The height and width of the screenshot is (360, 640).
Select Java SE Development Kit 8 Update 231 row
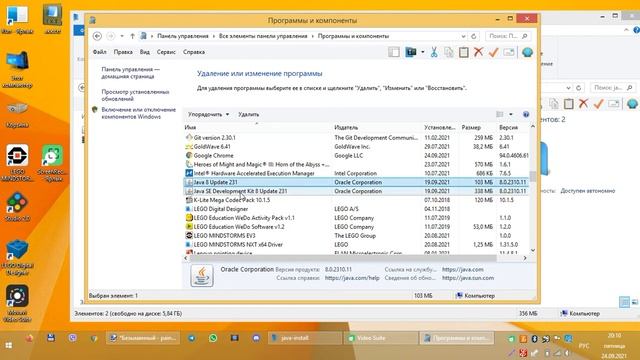click(x=356, y=191)
